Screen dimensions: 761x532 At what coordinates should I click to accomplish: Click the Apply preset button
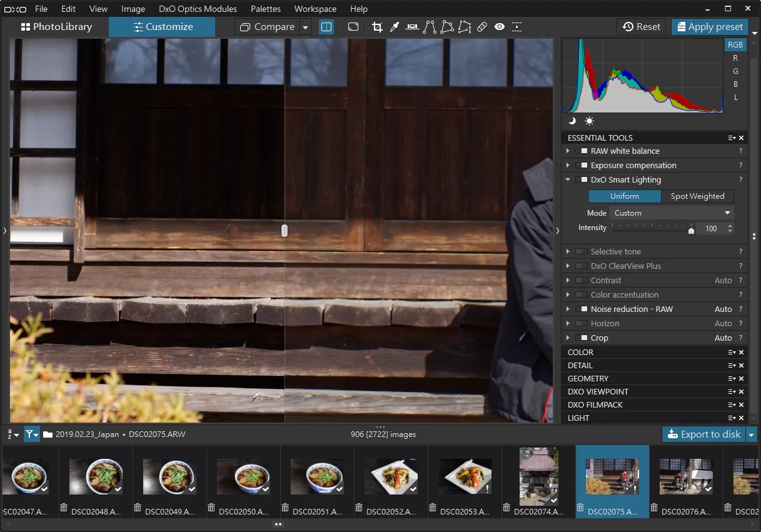[x=710, y=27]
